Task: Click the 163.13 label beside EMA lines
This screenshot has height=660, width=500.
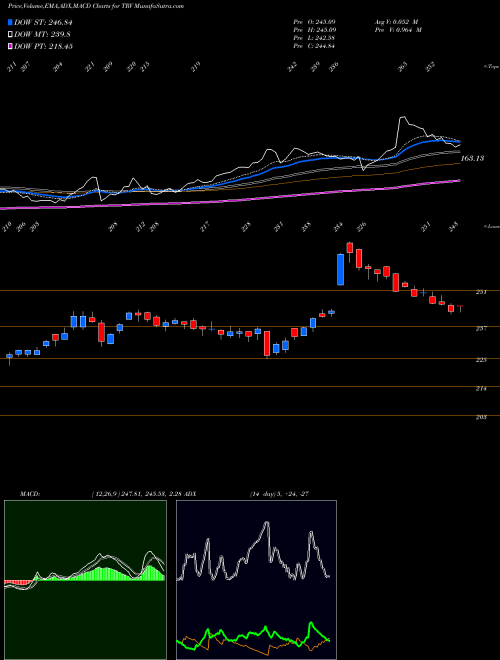Action: pyautogui.click(x=472, y=158)
